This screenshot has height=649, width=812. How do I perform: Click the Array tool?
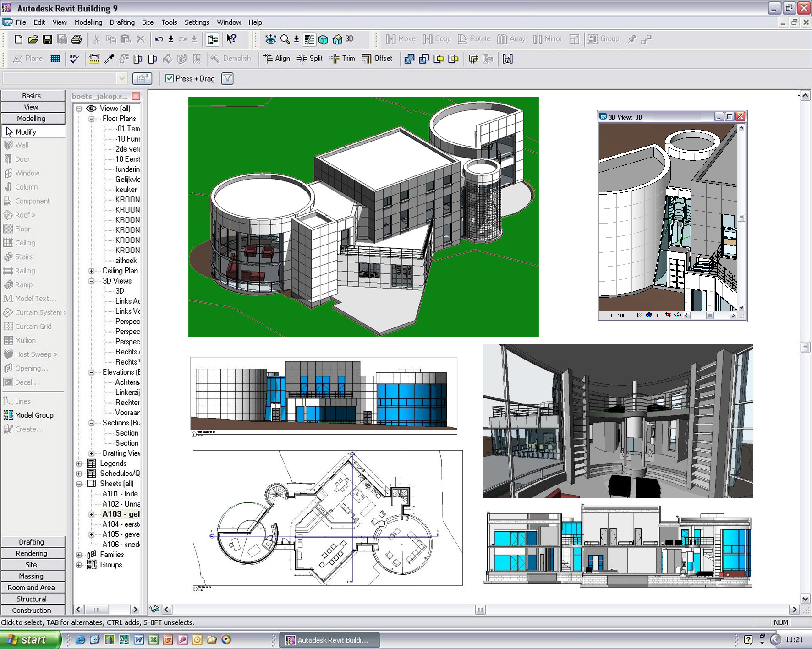511,39
